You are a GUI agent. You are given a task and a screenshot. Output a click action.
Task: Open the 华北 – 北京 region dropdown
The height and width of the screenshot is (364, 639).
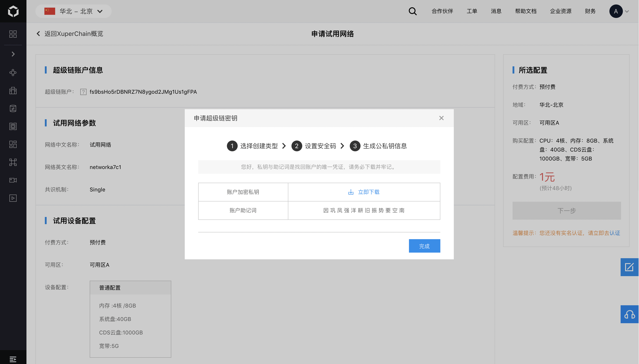(x=74, y=11)
